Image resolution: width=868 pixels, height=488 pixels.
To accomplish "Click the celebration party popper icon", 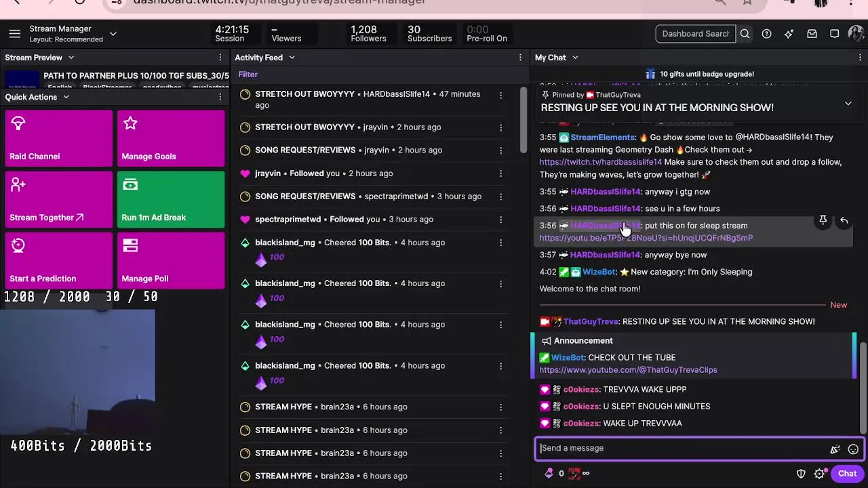I will (835, 449).
